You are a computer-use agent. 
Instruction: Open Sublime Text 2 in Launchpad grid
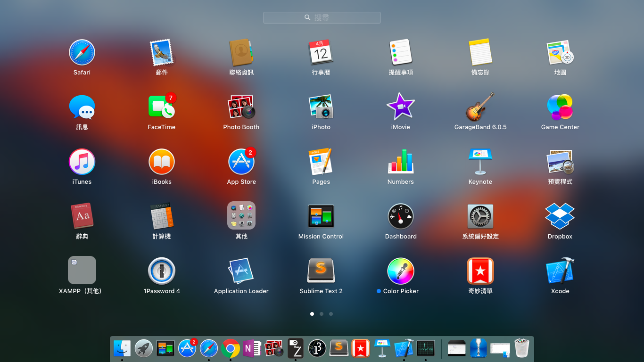(x=321, y=271)
